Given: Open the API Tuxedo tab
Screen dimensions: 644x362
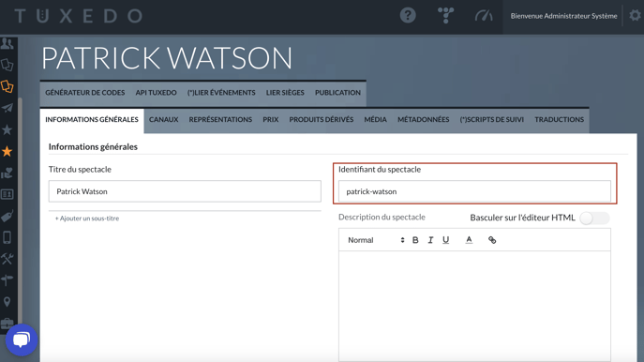Looking at the screenshot, I should tap(156, 93).
